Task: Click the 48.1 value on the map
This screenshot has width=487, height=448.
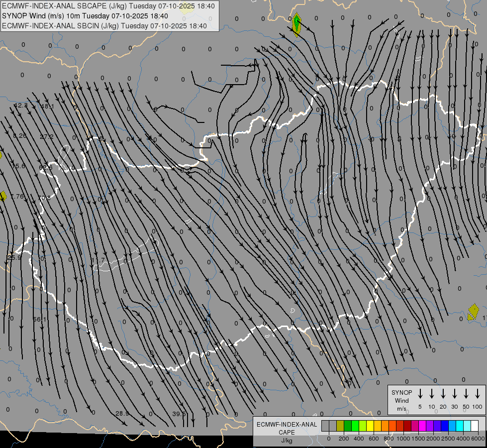Action: (48, 107)
